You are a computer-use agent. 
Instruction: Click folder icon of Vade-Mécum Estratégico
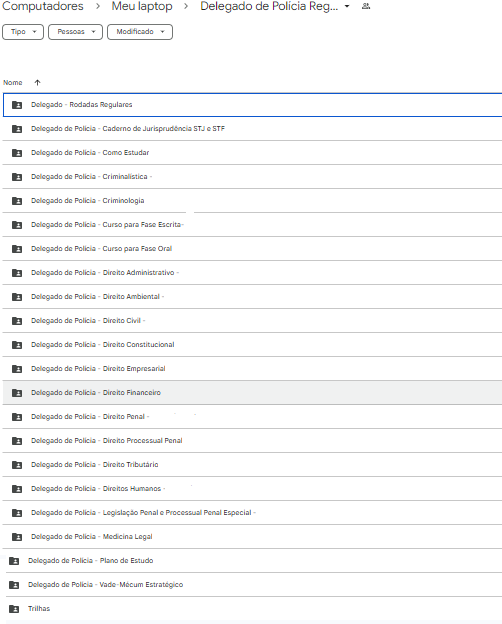click(x=14, y=585)
